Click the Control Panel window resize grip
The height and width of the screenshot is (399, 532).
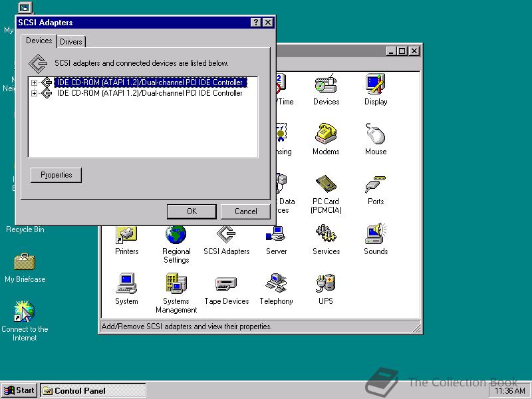tap(416, 328)
